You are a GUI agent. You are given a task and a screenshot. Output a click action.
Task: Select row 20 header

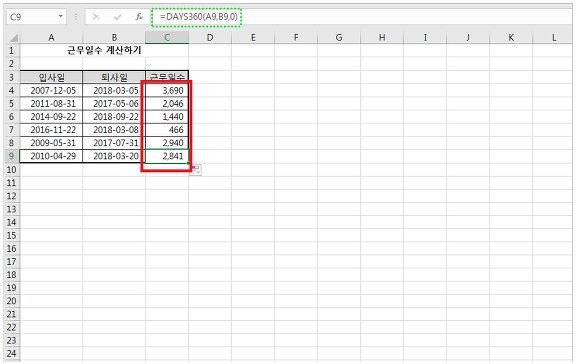(x=12, y=301)
